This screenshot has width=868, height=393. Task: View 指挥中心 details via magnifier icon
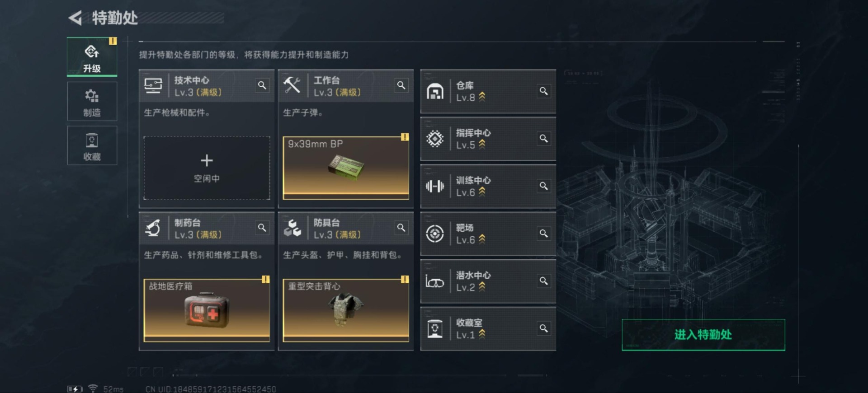[x=544, y=139]
